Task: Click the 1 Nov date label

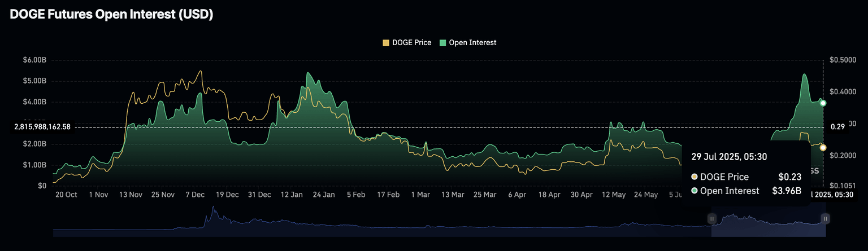Action: [x=98, y=195]
